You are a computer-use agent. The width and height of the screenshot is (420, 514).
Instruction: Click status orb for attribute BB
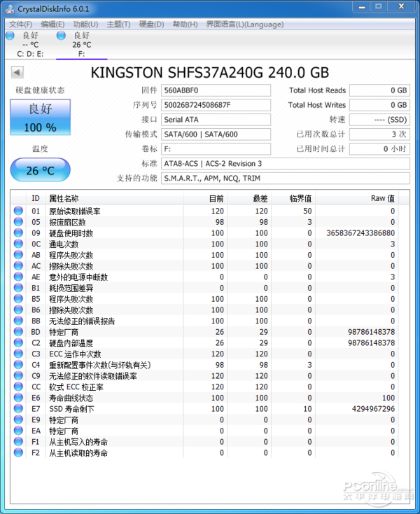coord(18,321)
